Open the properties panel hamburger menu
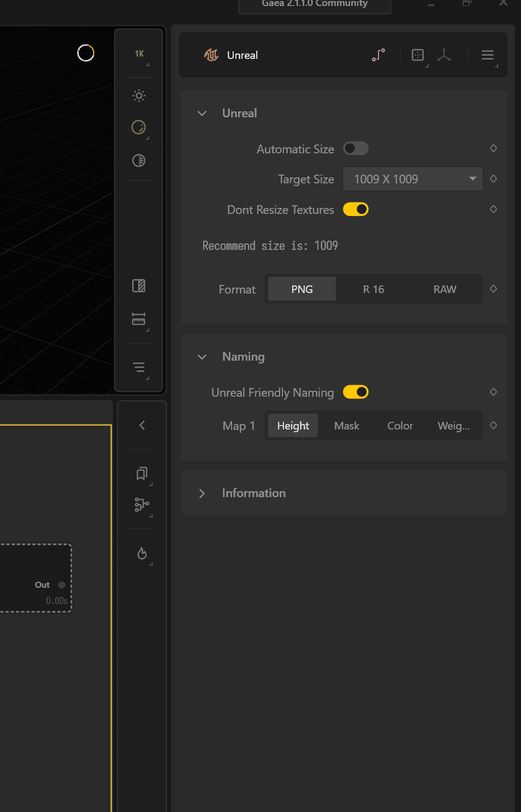 point(488,55)
